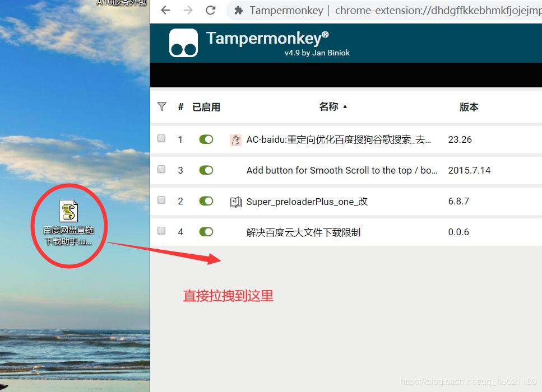The height and width of the screenshot is (392, 542).
Task: Disable the AC-baidu script toggle
Action: click(x=206, y=139)
